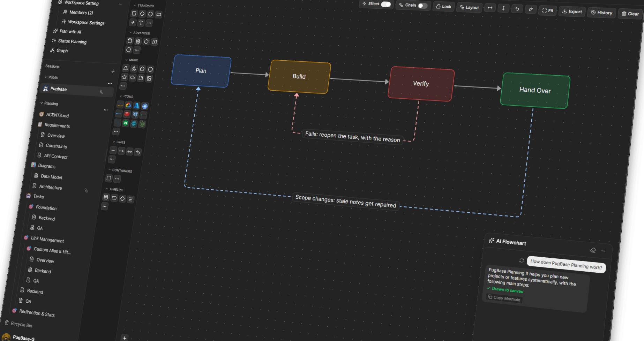The width and height of the screenshot is (644, 341).
Task: Pick the timeline diamond milestone shape
Action: pos(122,198)
